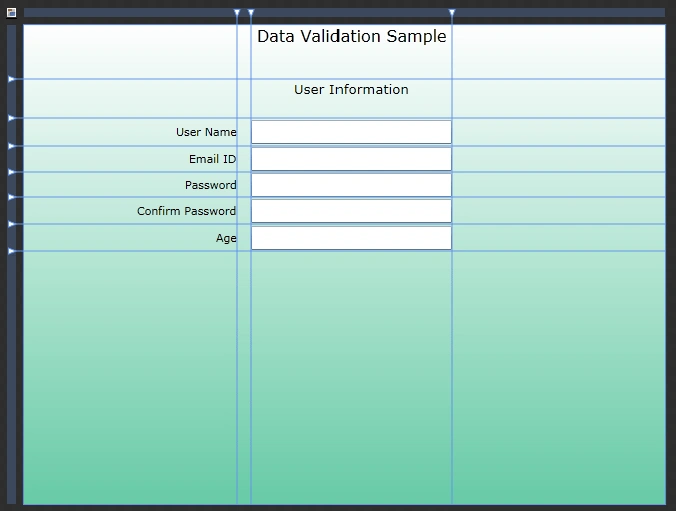
Task: Select the 'User Name' label
Action: tap(206, 132)
